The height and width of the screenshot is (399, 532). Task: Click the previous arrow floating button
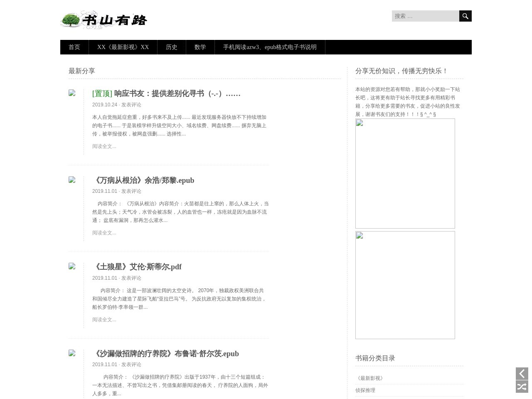tap(522, 373)
